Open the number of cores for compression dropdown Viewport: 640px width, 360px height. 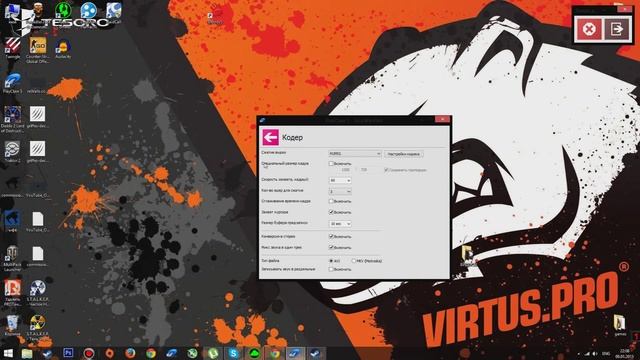(x=340, y=191)
